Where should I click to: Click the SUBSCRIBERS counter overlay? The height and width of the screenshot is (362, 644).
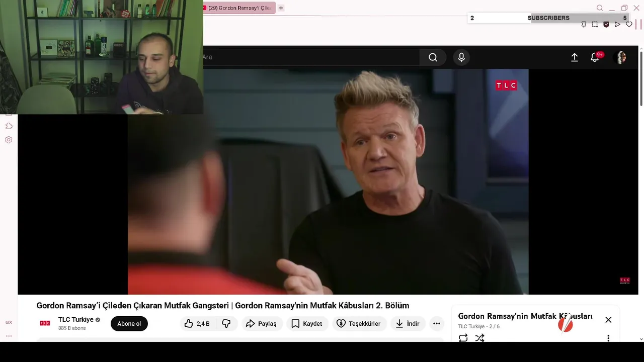(548, 18)
